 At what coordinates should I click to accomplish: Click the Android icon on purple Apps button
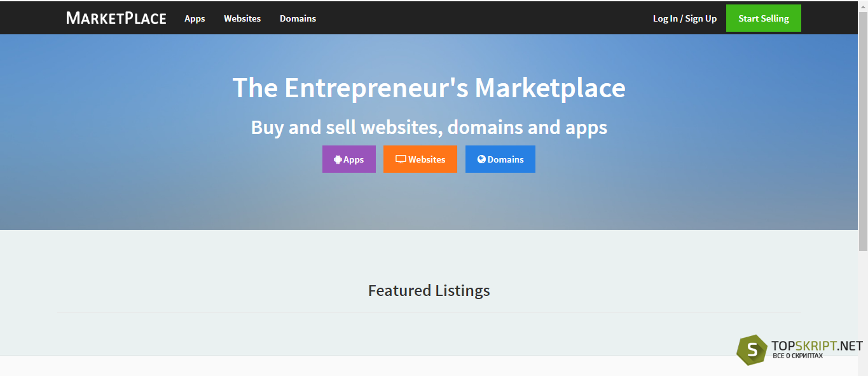(x=338, y=159)
